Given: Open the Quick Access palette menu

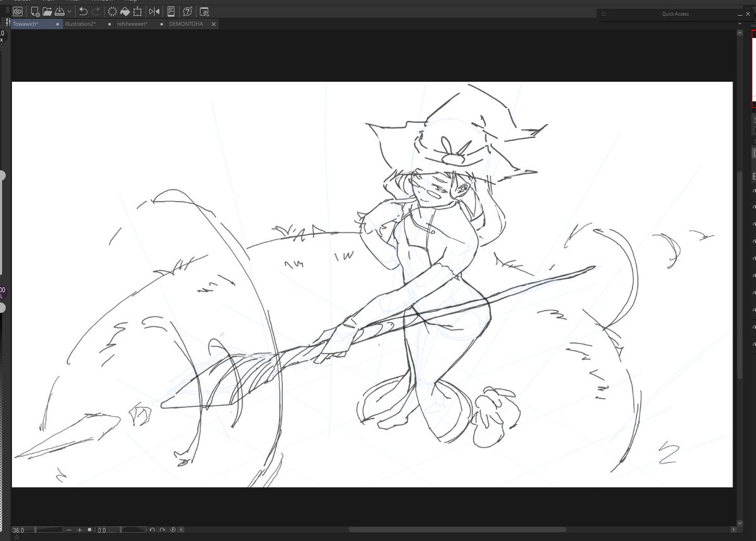Looking at the screenshot, I should tap(604, 14).
